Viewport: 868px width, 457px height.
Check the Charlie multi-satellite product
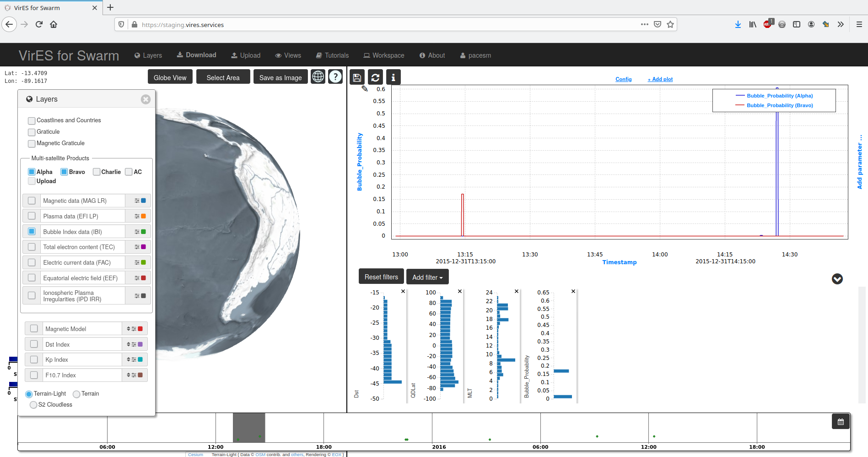(x=96, y=172)
